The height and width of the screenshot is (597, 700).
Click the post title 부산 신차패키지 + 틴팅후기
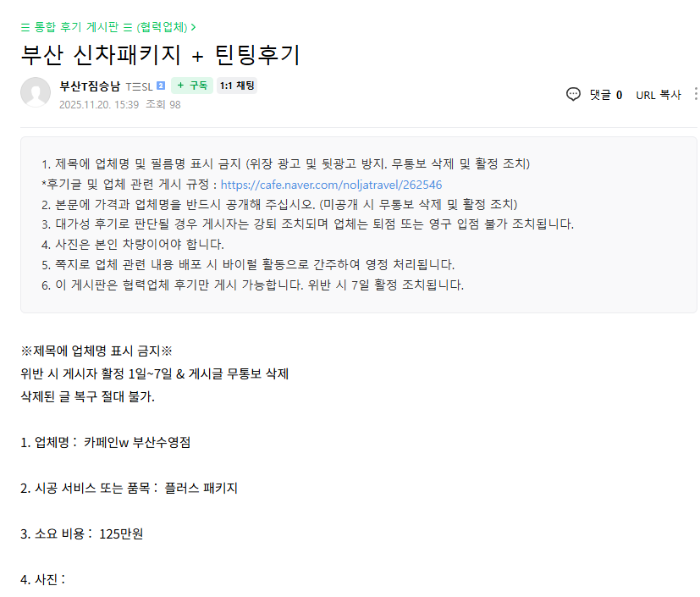(160, 54)
